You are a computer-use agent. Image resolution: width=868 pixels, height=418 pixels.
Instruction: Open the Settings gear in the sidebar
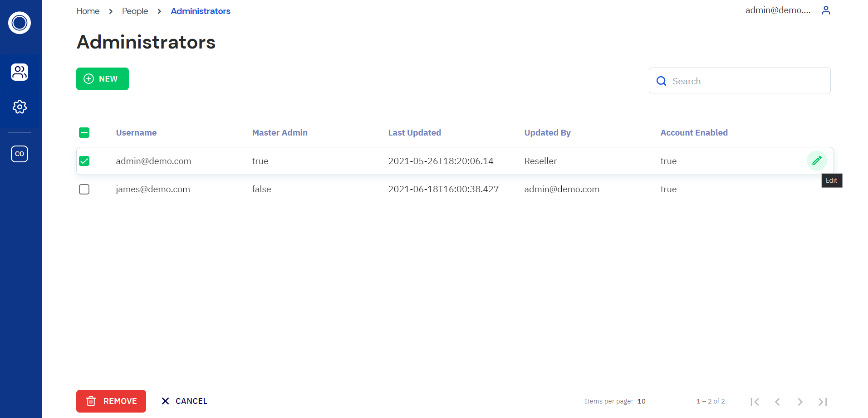pos(20,107)
